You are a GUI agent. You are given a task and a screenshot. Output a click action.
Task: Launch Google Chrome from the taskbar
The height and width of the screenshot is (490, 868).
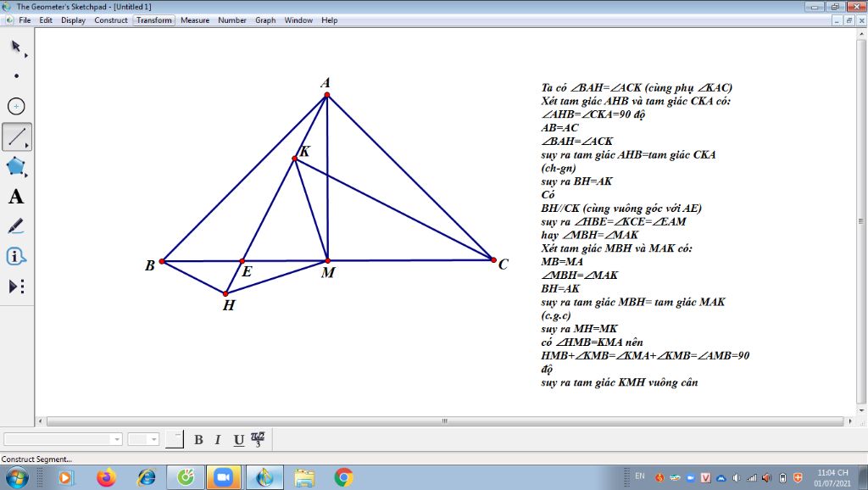click(x=343, y=477)
